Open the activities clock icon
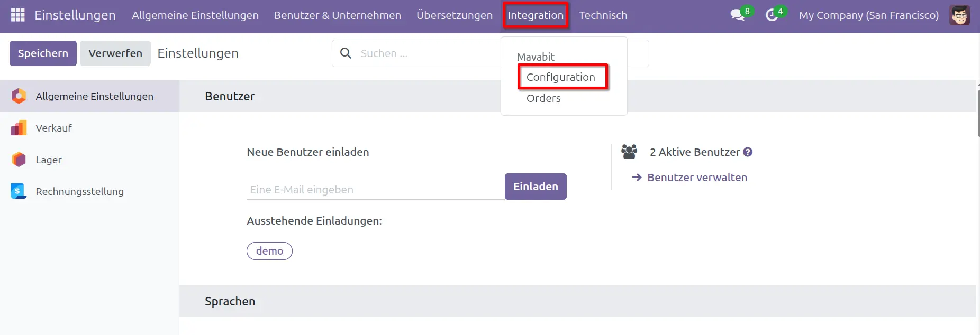The height and width of the screenshot is (335, 980). [772, 15]
